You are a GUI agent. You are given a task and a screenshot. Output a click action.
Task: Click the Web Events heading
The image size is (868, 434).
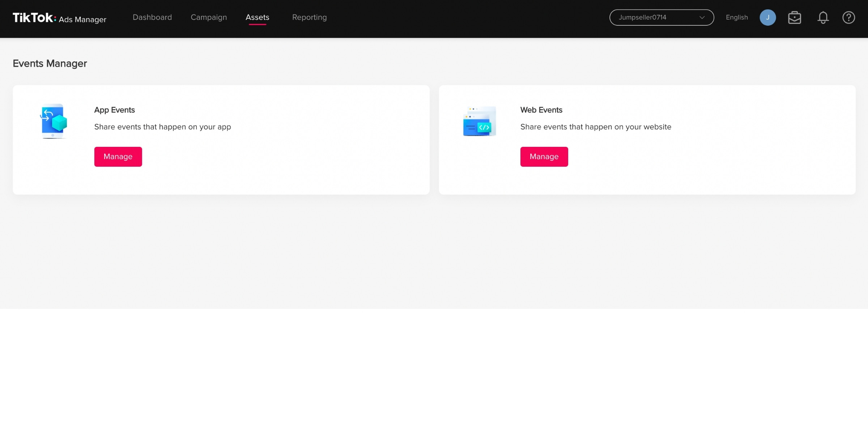coord(541,110)
